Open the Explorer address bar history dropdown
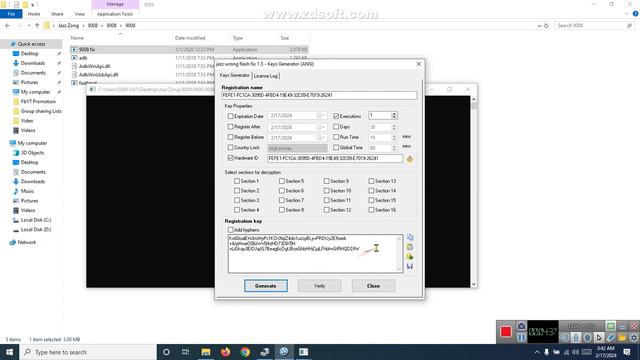 point(539,26)
